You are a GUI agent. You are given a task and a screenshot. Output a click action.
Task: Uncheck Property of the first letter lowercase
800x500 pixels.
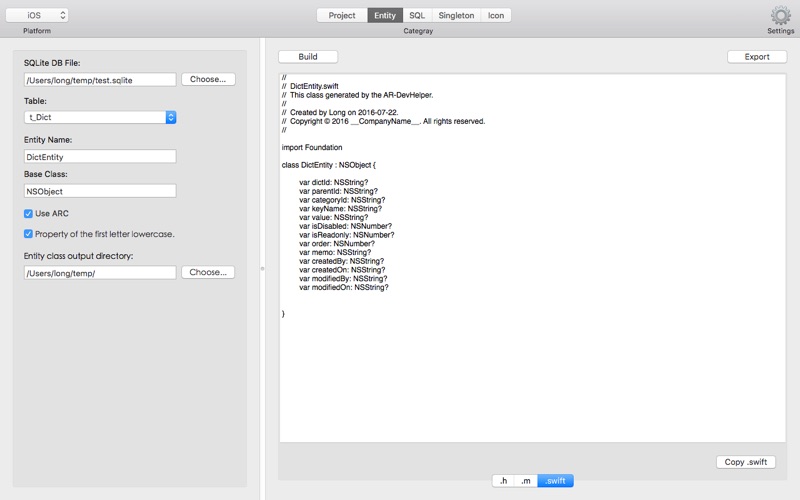click(29, 234)
